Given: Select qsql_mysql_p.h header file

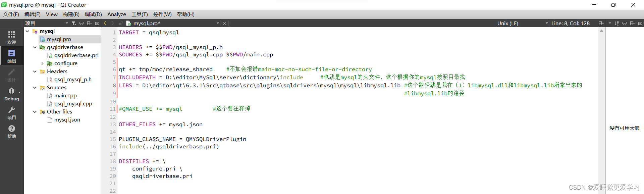Looking at the screenshot, I should tap(73, 80).
